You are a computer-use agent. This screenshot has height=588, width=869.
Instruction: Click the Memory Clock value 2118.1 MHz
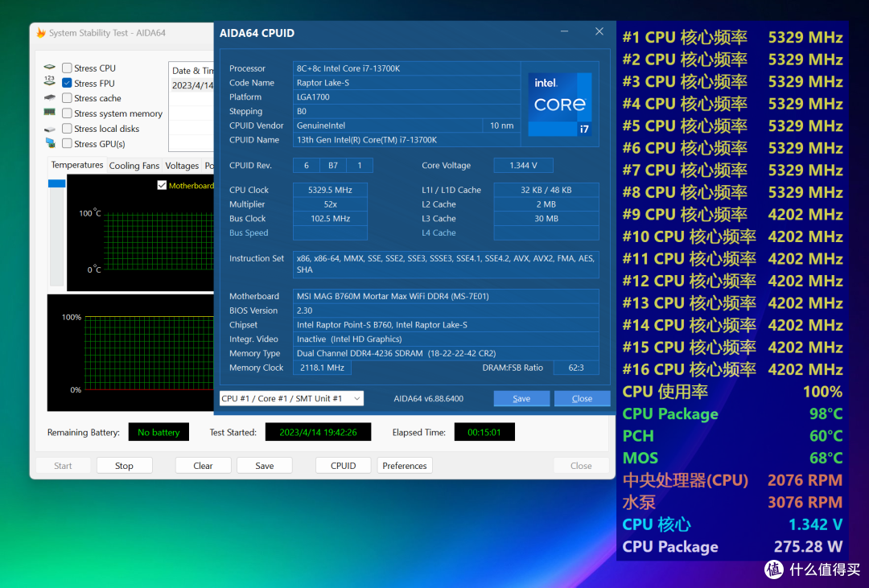tap(322, 368)
